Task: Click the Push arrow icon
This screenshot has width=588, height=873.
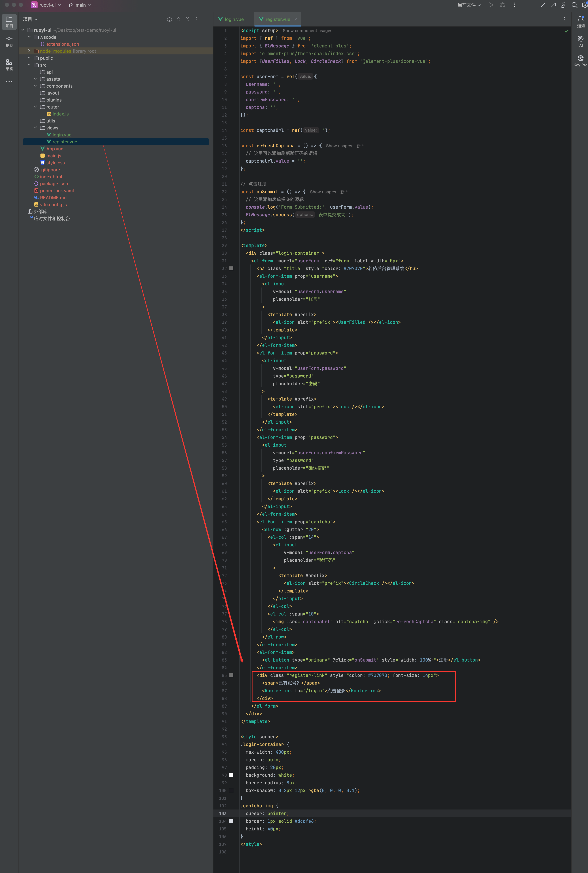Action: [x=553, y=5]
